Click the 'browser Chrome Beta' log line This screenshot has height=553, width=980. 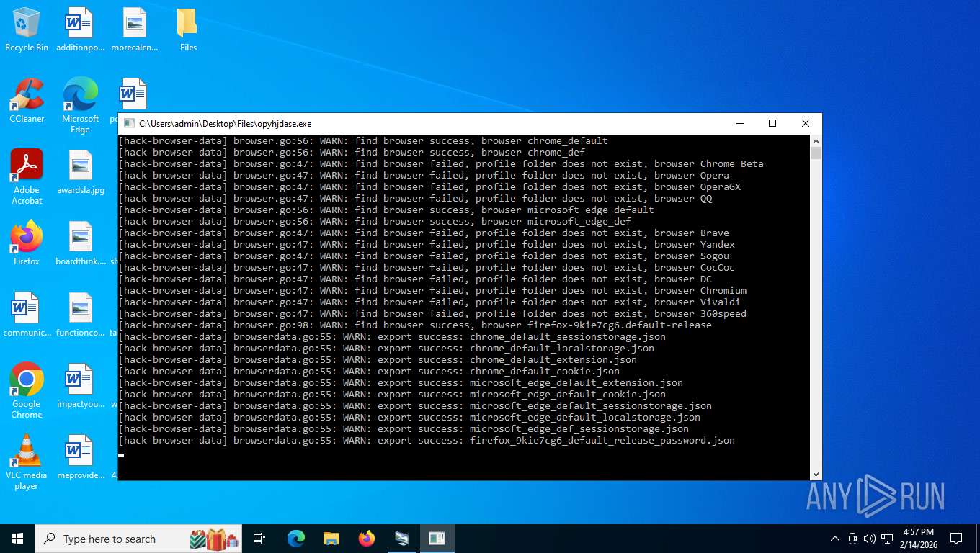(441, 163)
